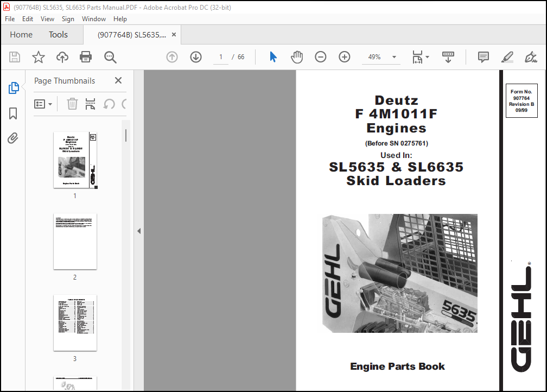Open the File menu

pyautogui.click(x=10, y=19)
